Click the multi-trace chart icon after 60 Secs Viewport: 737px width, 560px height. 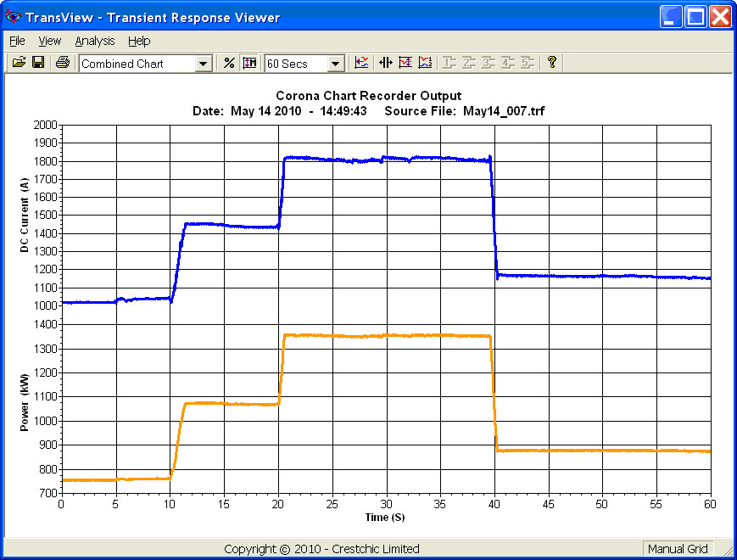361,63
